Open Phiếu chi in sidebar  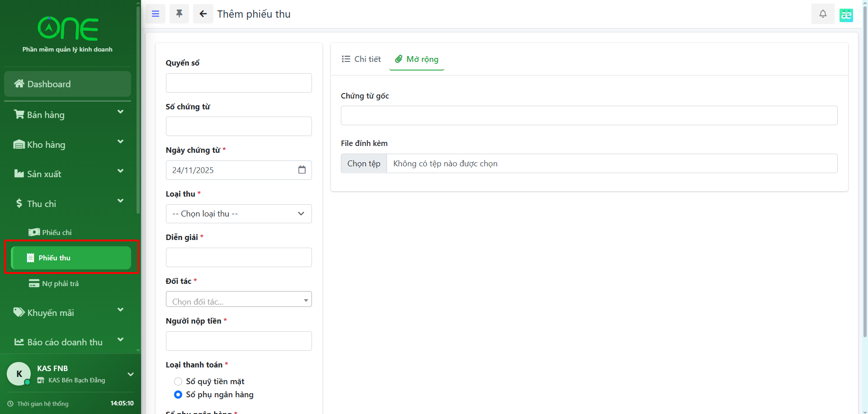pos(57,232)
